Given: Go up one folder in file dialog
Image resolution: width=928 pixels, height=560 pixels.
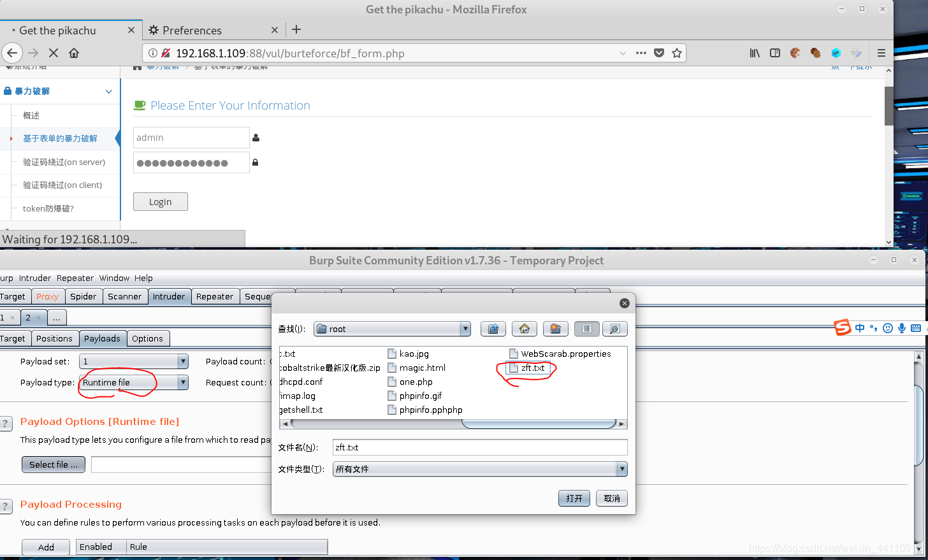Looking at the screenshot, I should click(493, 329).
